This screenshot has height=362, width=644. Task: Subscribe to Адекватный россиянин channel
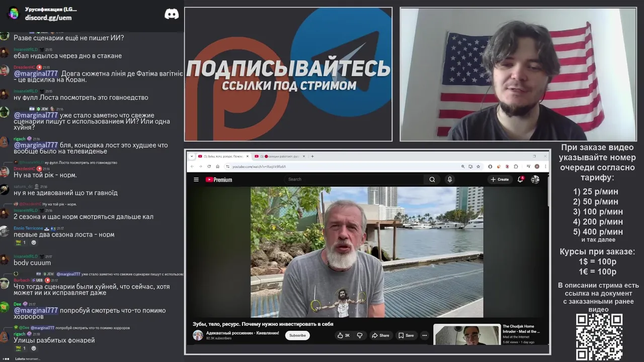(x=297, y=335)
